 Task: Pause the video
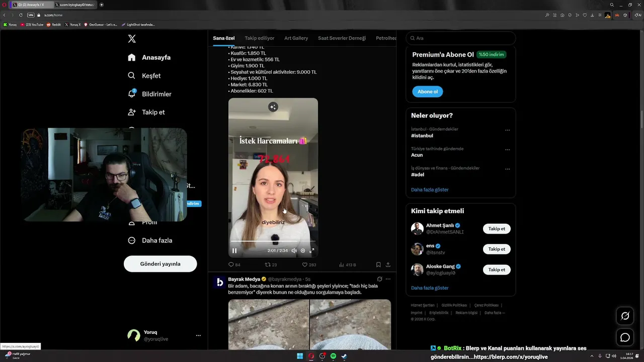point(234,250)
